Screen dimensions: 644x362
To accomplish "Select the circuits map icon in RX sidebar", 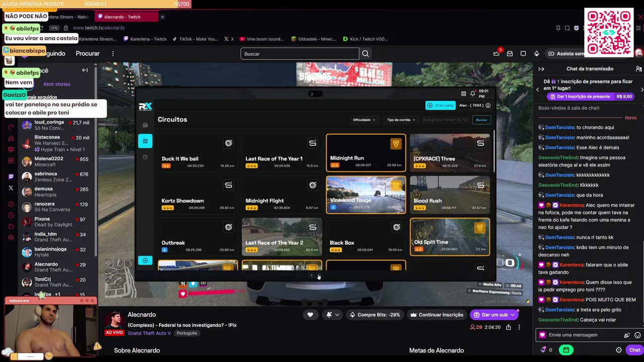I will (145, 141).
